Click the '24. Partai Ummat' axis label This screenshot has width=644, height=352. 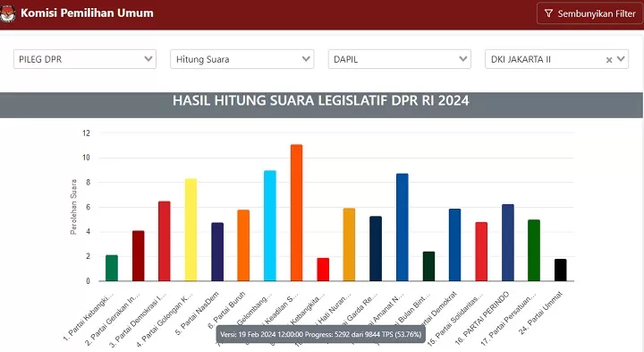(540, 313)
